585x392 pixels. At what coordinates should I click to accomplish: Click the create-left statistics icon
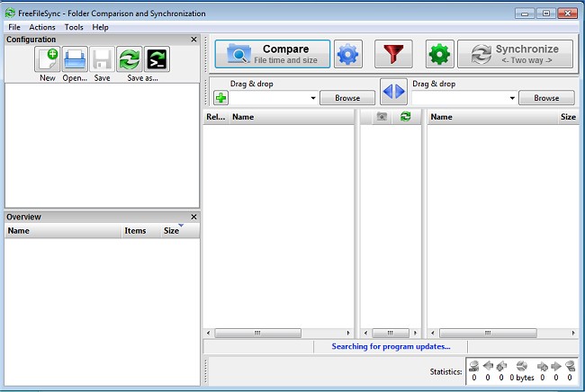pyautogui.click(x=501, y=366)
